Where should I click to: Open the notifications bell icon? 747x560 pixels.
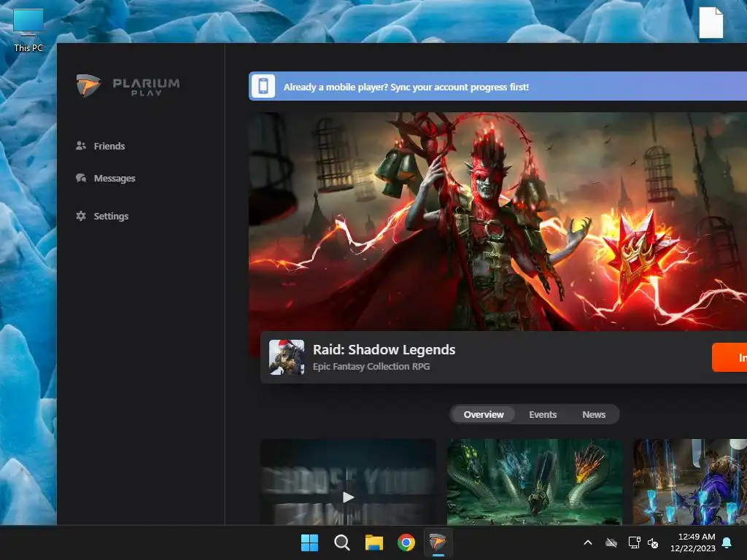(x=727, y=542)
